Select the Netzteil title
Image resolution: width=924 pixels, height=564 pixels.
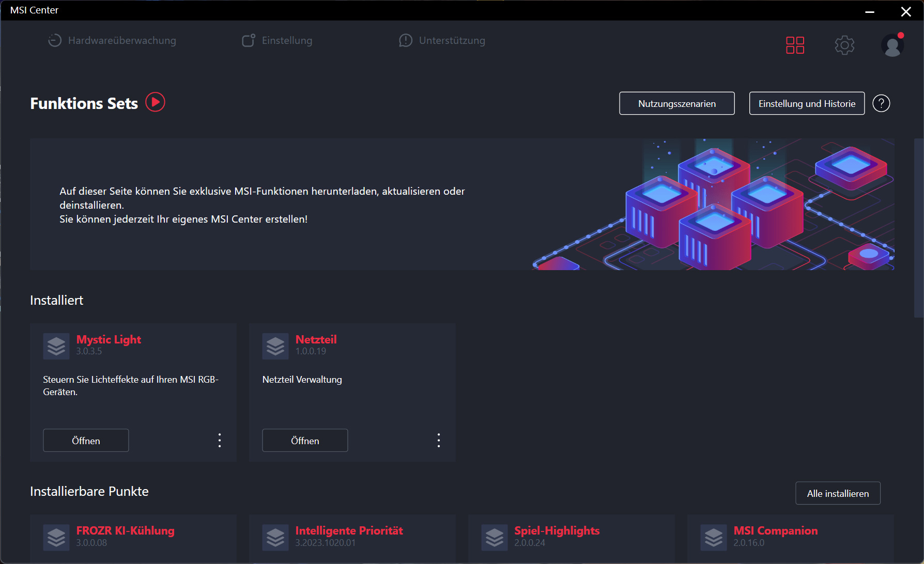pos(316,339)
